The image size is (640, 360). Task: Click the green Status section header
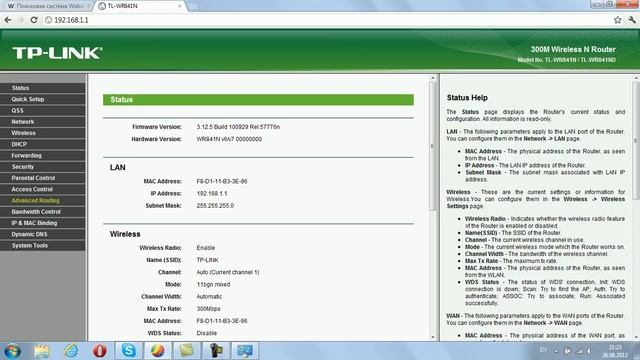point(258,100)
